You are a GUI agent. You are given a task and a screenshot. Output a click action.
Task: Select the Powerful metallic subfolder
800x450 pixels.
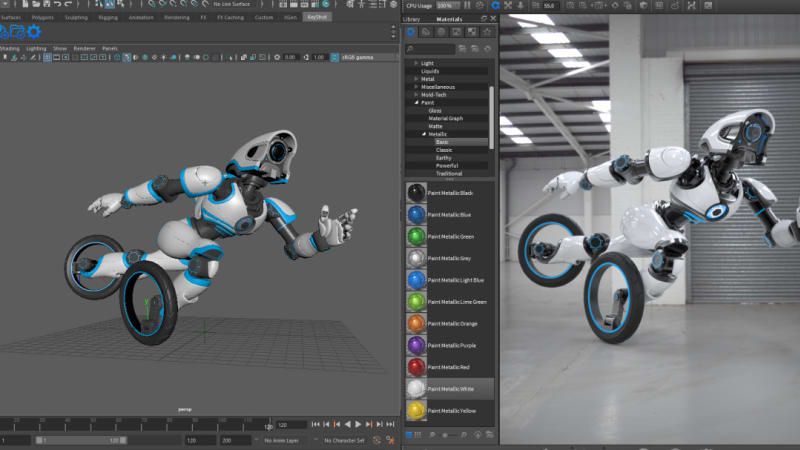click(446, 166)
